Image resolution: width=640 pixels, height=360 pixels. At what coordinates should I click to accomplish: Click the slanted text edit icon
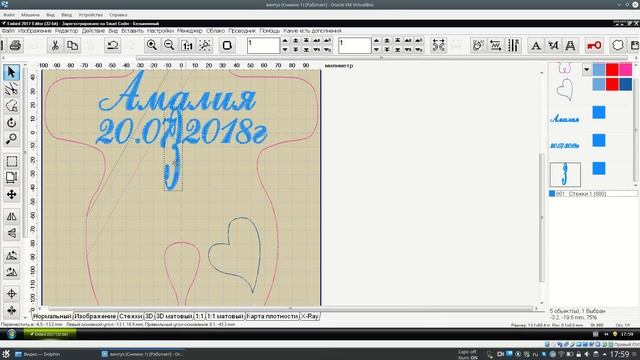(x=553, y=45)
